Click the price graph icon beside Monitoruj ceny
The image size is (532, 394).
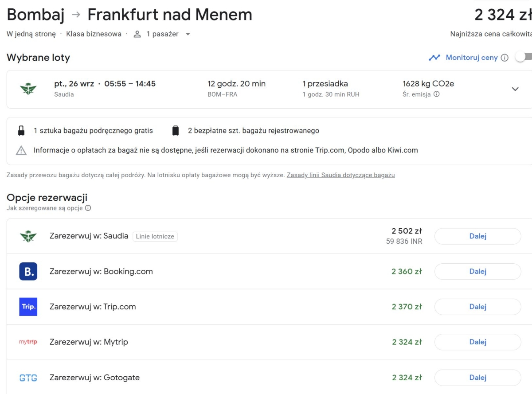click(434, 58)
